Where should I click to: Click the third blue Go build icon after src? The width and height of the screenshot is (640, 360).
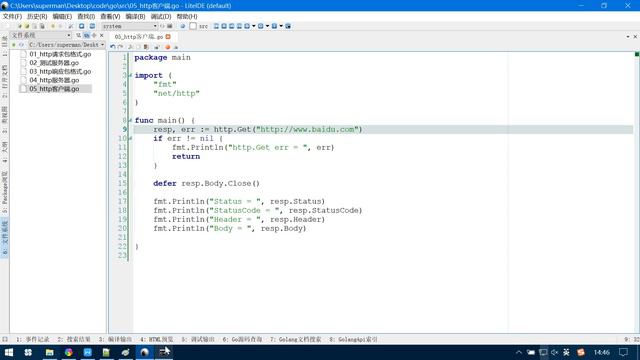[x=231, y=26]
